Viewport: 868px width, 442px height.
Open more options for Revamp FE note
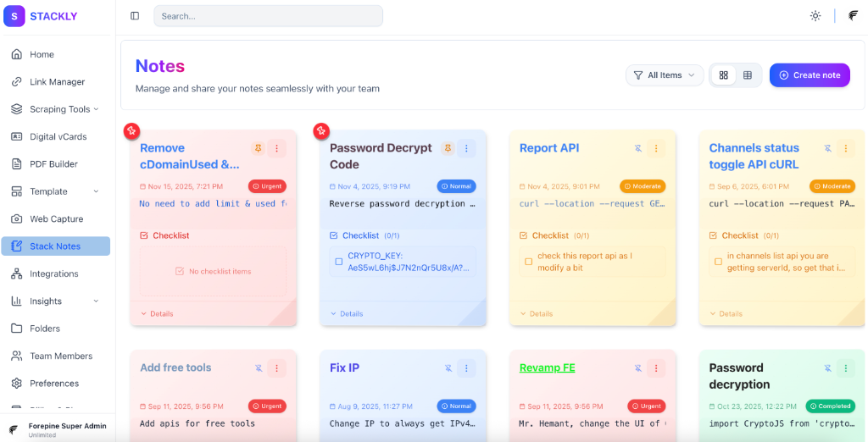(656, 367)
